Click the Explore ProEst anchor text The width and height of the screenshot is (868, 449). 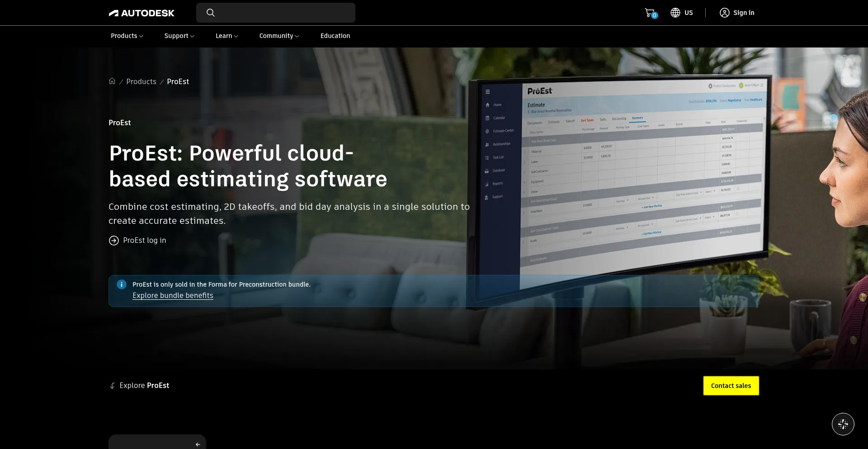[x=144, y=385]
